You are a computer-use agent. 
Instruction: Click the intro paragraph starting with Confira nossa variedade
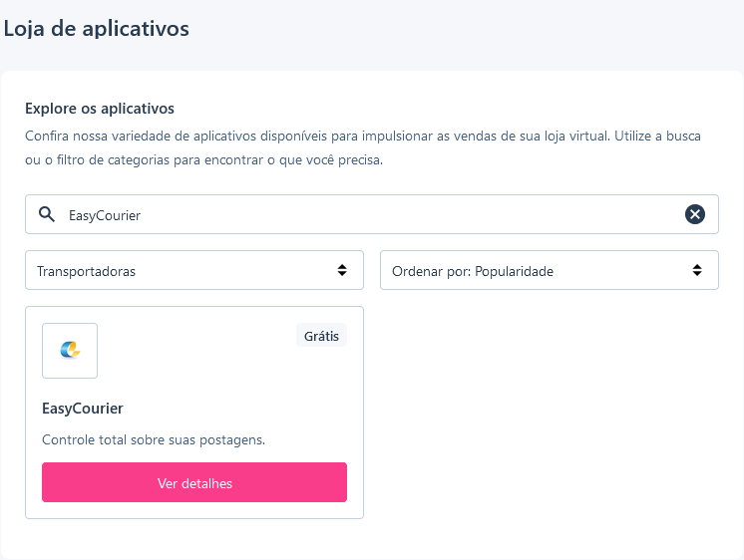pyautogui.click(x=363, y=147)
